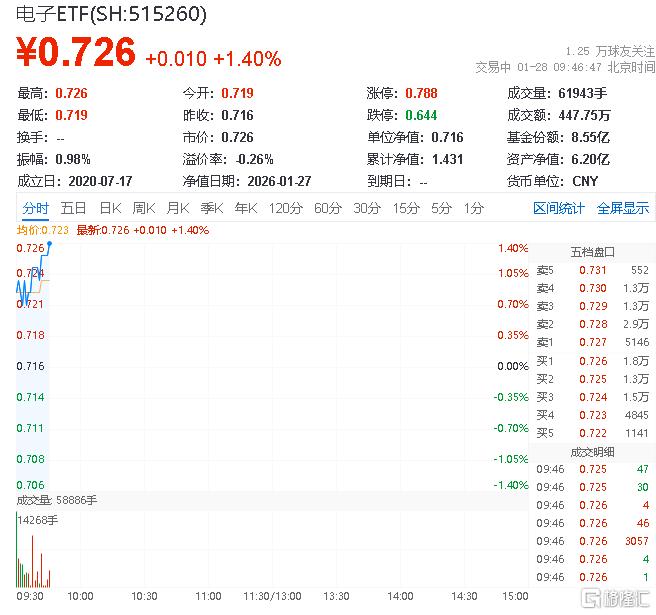This screenshot has height=615, width=656.
Task: Click 昨收 value 0.716
Action: click(237, 115)
